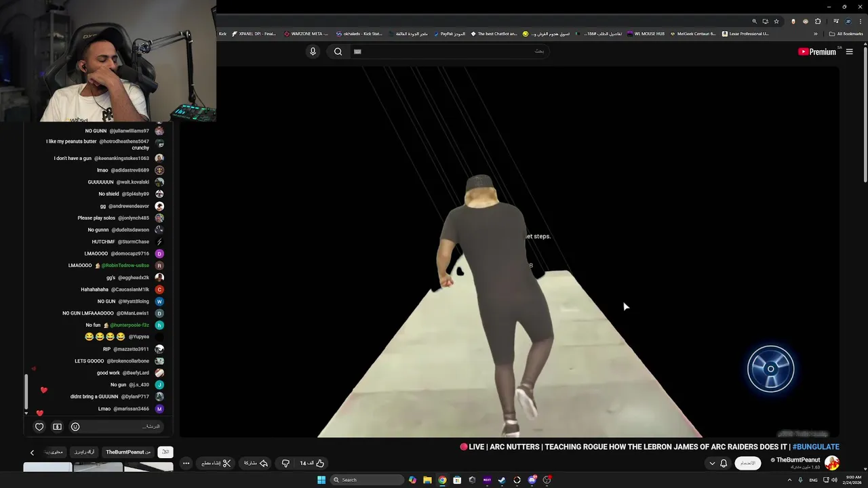Show hidden system tray icons
Image resolution: width=868 pixels, height=488 pixels.
tap(789, 480)
